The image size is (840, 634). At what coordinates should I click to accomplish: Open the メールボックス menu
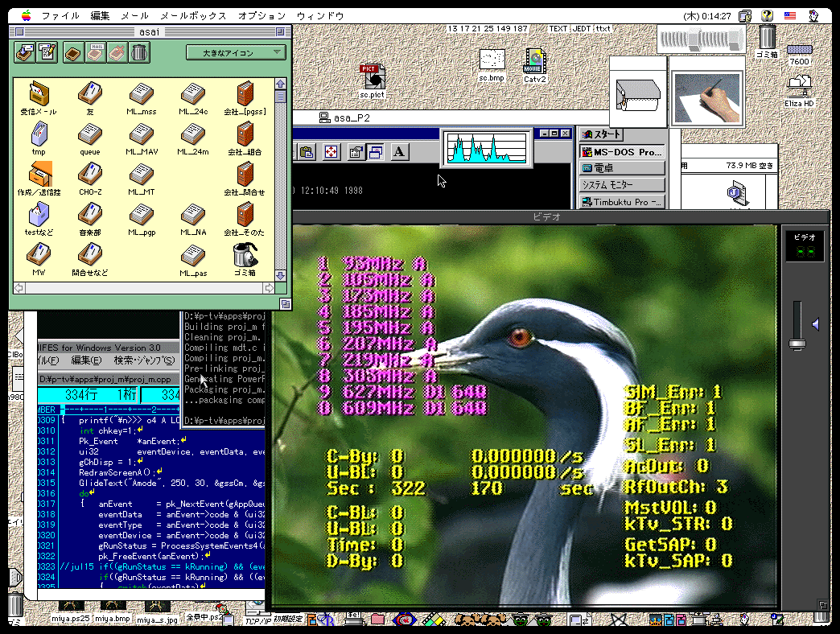coord(192,15)
